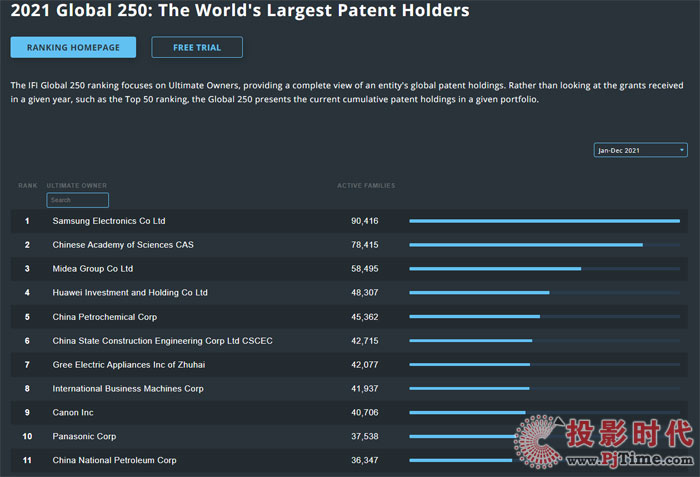Select the Samsung Electronics Co Ltd row
The width and height of the screenshot is (700, 477).
[109, 221]
